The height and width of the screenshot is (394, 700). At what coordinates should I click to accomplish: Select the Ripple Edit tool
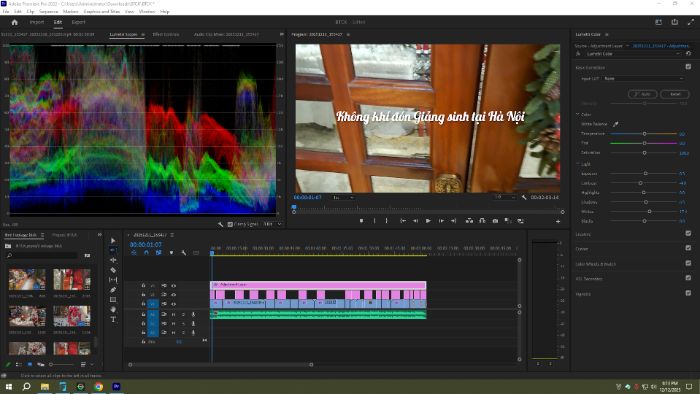tap(113, 260)
